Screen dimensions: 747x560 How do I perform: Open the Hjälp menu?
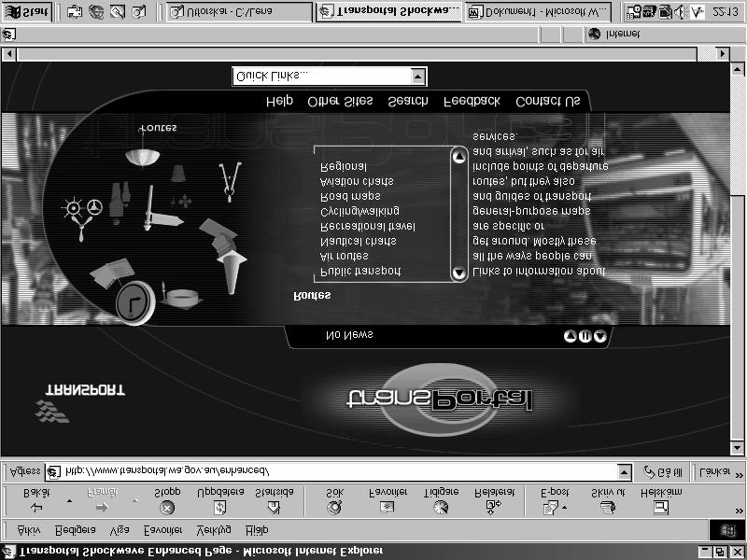257,530
